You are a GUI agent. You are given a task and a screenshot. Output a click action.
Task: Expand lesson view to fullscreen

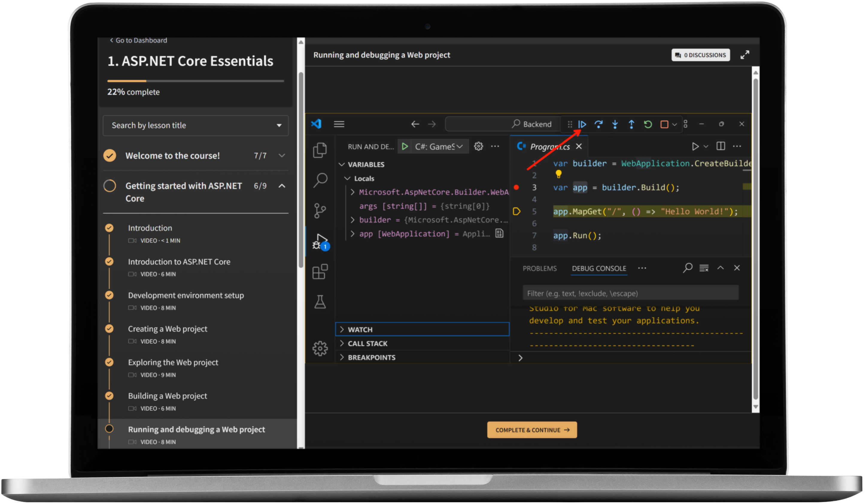(x=744, y=55)
